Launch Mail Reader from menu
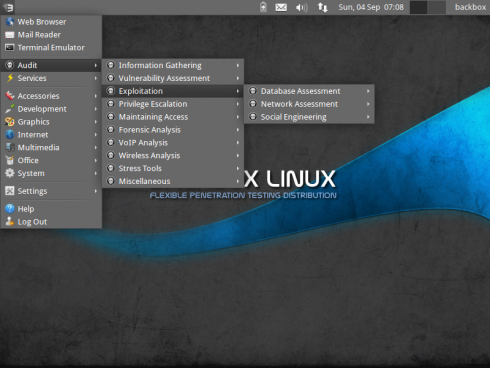490x368 pixels. pyautogui.click(x=51, y=35)
